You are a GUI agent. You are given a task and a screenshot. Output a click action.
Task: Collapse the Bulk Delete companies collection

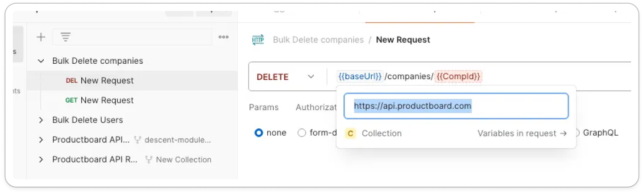click(41, 61)
